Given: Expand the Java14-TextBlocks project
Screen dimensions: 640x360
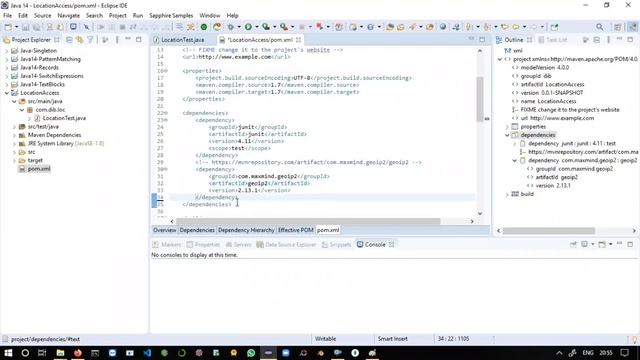Looking at the screenshot, I should point(7,84).
